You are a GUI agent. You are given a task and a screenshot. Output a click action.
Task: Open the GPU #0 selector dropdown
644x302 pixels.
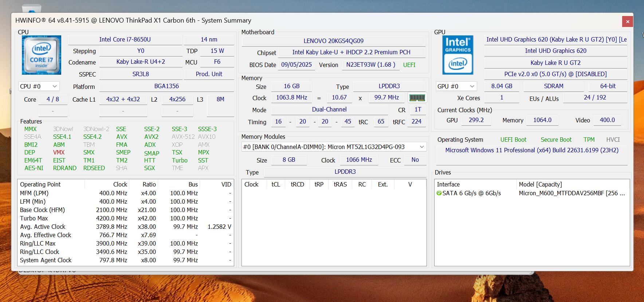click(456, 86)
